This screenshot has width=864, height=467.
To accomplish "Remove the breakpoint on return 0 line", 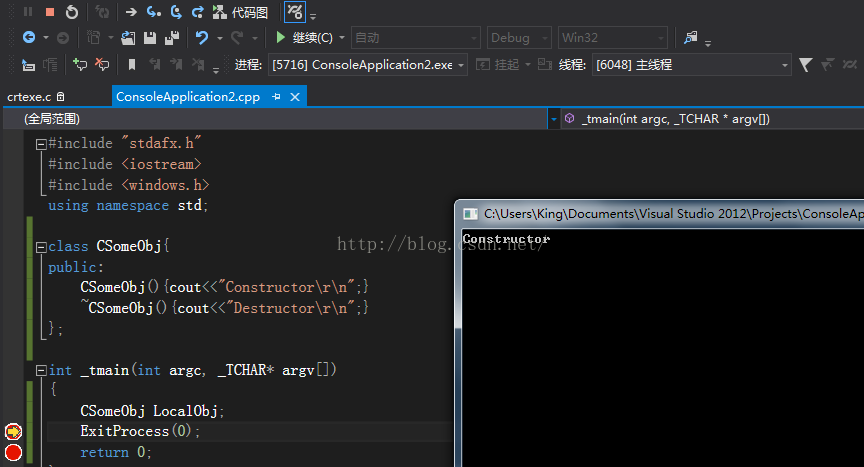I will (x=13, y=453).
